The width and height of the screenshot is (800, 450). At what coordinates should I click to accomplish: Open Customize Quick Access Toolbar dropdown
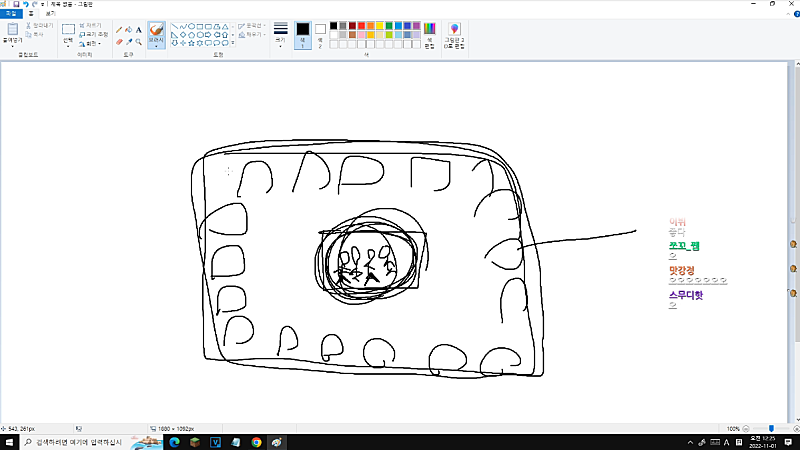coord(42,5)
